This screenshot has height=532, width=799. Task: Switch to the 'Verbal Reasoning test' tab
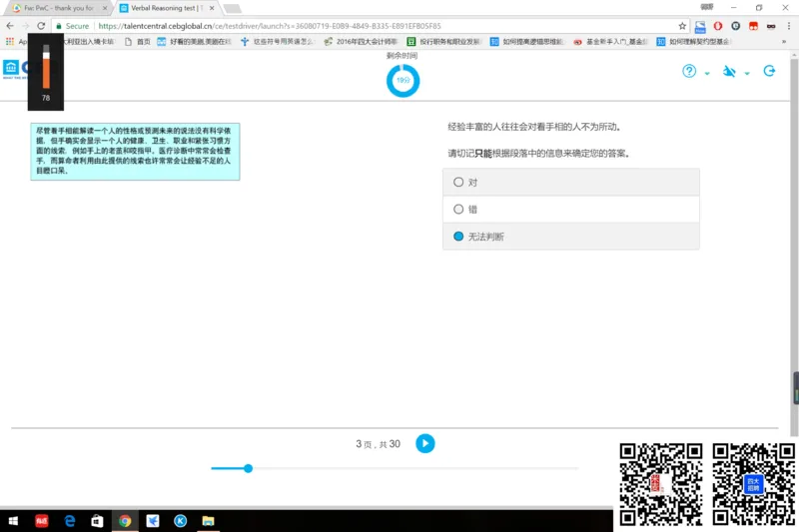pyautogui.click(x=167, y=8)
